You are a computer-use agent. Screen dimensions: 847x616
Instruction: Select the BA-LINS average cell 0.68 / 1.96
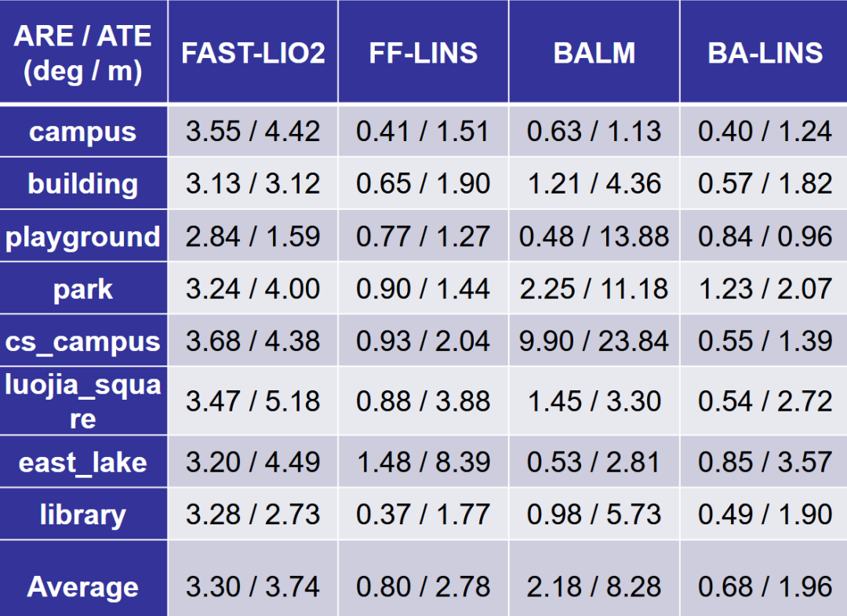[765, 586]
